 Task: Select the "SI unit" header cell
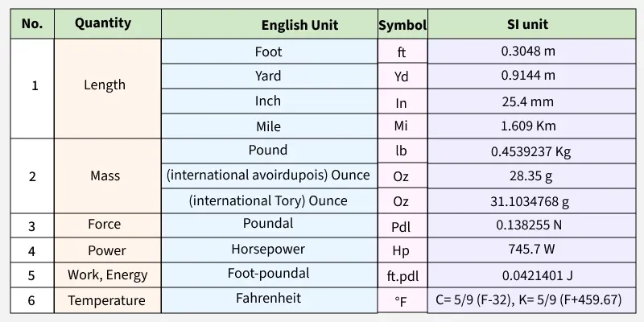coord(528,25)
